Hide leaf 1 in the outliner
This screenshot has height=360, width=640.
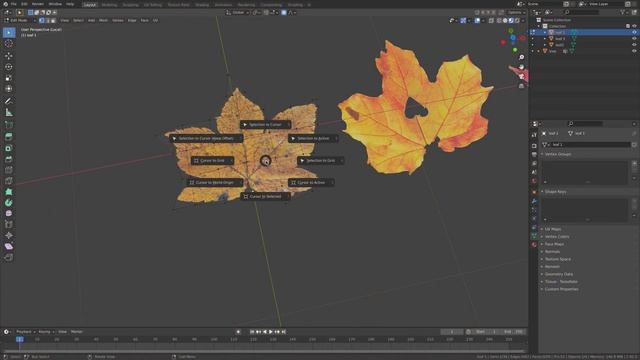click(634, 32)
